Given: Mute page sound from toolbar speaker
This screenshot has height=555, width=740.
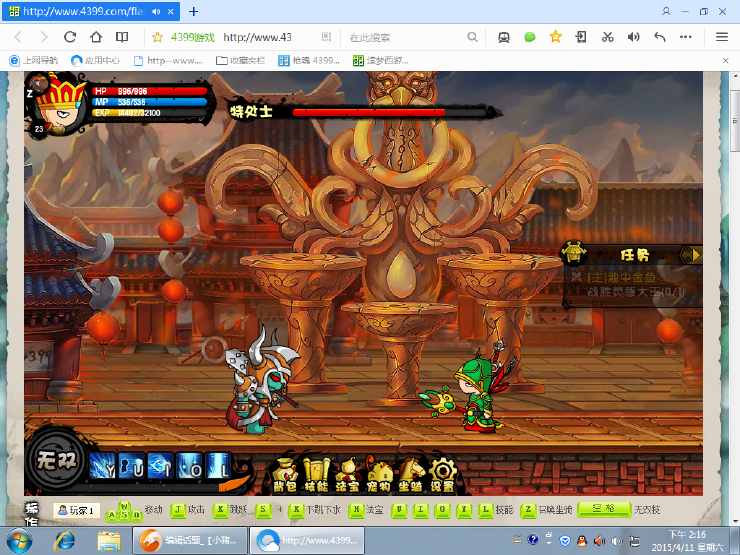Looking at the screenshot, I should coord(633,37).
